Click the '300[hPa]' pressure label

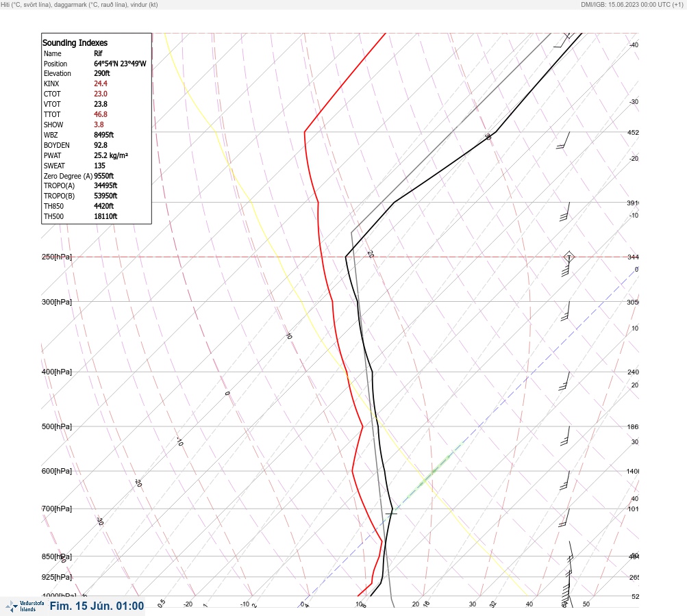pos(57,302)
